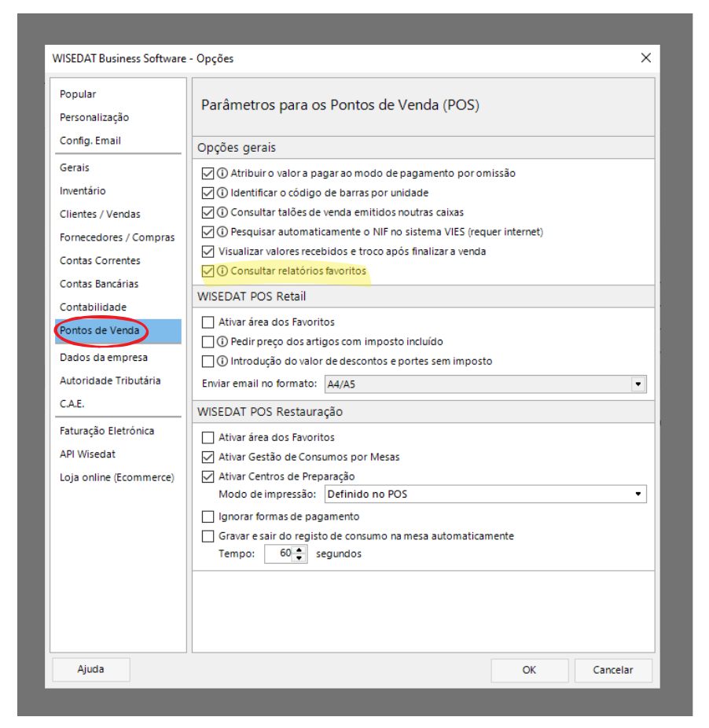
Task: Go to 'Autoridade Tributária' section
Action: point(110,381)
